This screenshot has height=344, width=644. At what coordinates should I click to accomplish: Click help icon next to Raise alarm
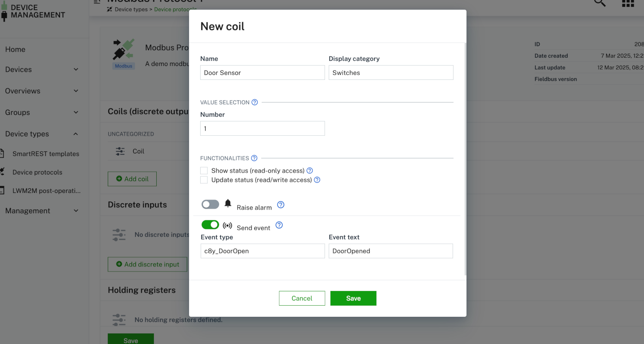coord(281,205)
